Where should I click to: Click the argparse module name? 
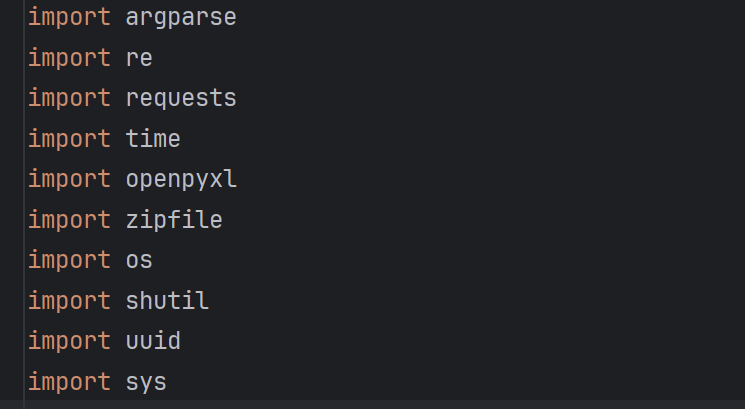(181, 17)
